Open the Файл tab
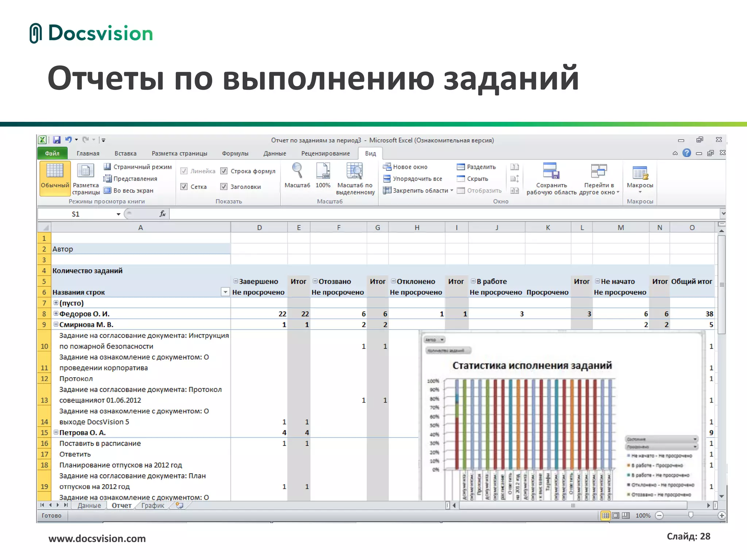This screenshot has height=560, width=747. [52, 153]
